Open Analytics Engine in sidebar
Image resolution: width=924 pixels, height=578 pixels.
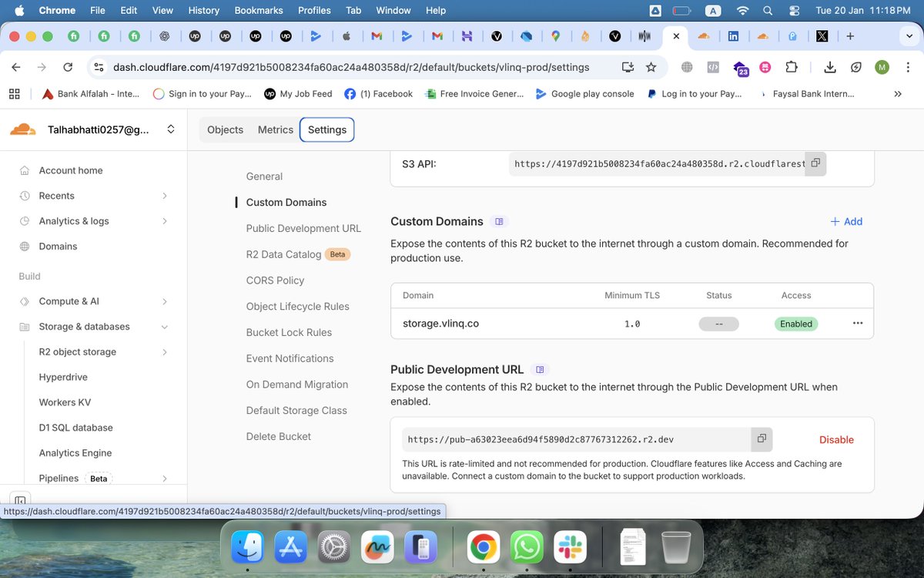point(75,453)
